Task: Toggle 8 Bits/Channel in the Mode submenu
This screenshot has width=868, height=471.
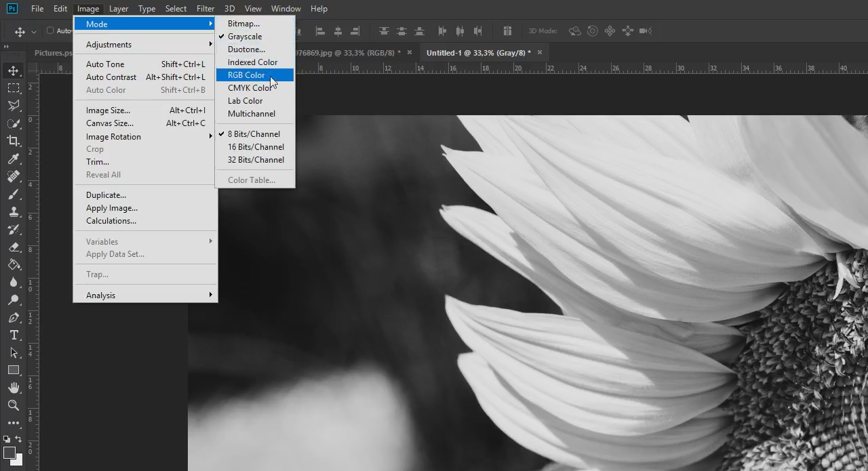Action: tap(252, 134)
